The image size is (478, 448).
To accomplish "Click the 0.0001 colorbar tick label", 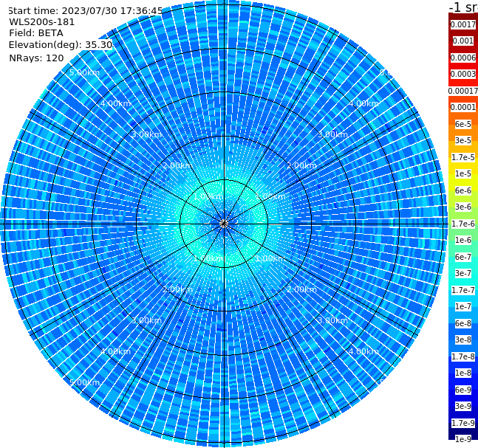I will [463, 107].
